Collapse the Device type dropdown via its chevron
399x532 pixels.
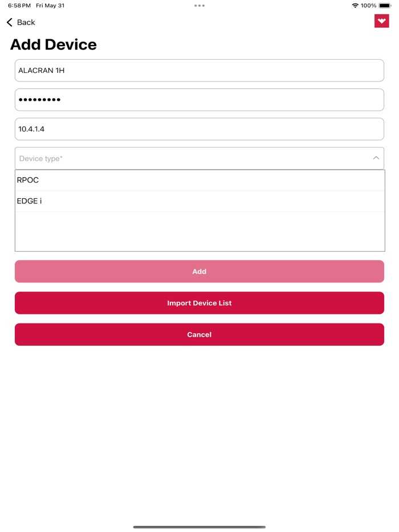pyautogui.click(x=376, y=158)
